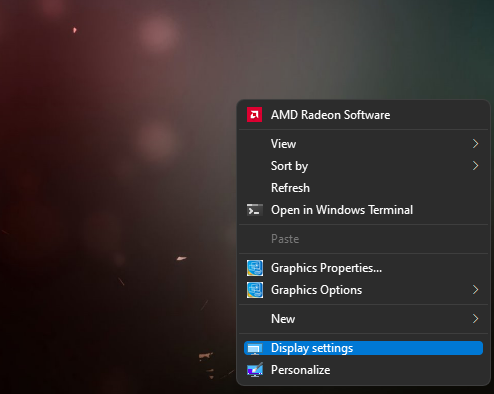Click the Graphics Options icon
This screenshot has width=494, height=394.
(x=255, y=290)
